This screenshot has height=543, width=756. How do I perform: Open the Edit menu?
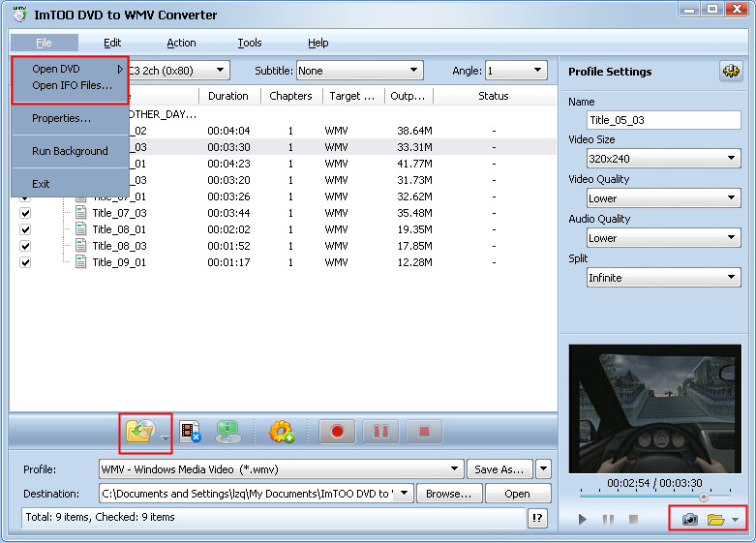pos(112,43)
